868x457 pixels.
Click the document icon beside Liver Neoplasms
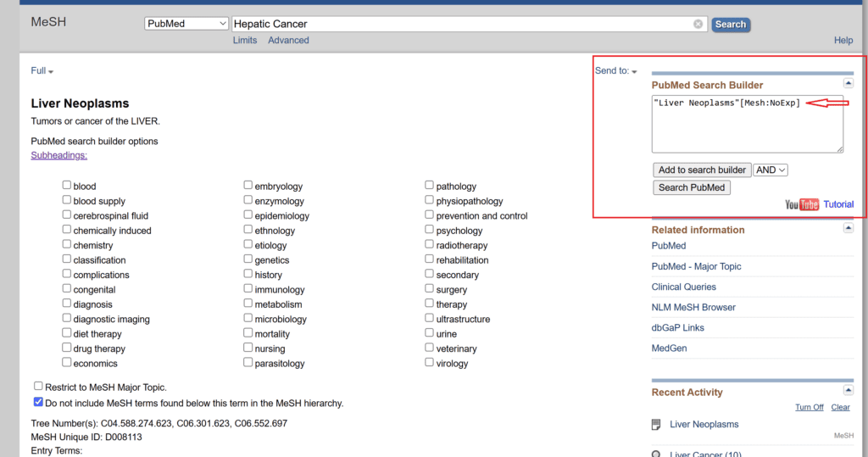pyautogui.click(x=656, y=425)
